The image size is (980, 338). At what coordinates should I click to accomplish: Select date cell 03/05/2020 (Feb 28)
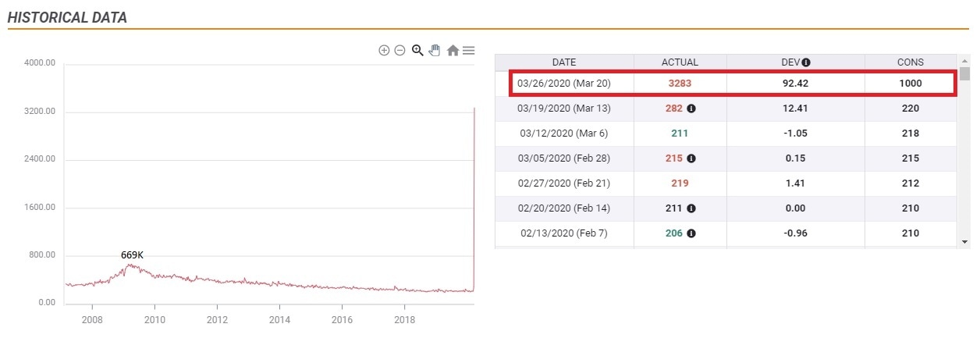pyautogui.click(x=564, y=158)
